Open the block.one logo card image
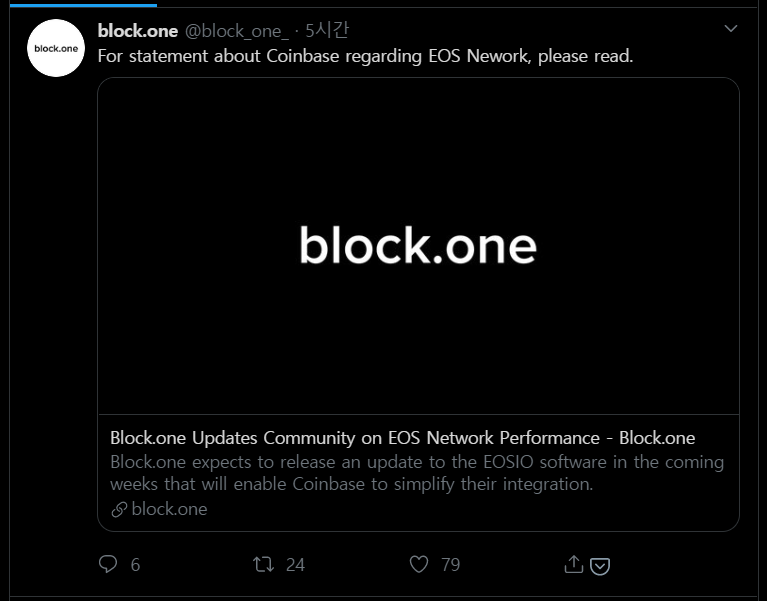 click(418, 246)
